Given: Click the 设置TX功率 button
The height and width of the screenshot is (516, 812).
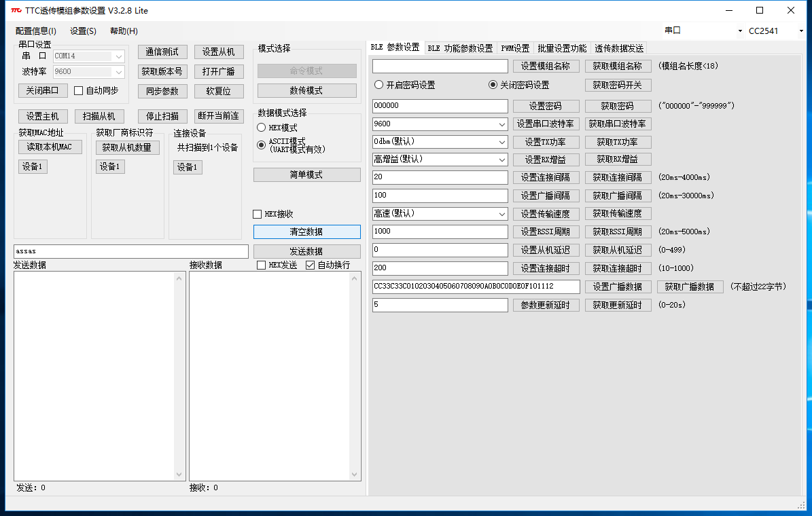Looking at the screenshot, I should (546, 143).
